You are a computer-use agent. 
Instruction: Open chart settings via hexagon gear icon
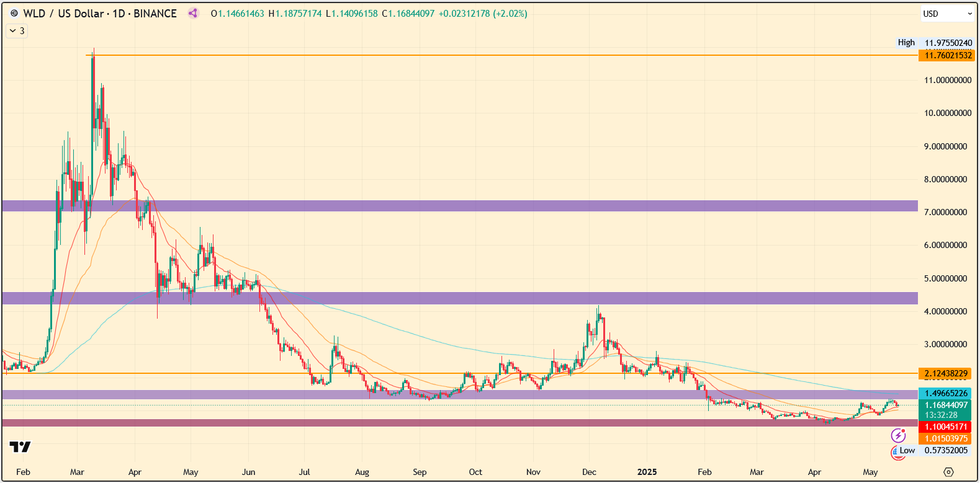[x=948, y=472]
